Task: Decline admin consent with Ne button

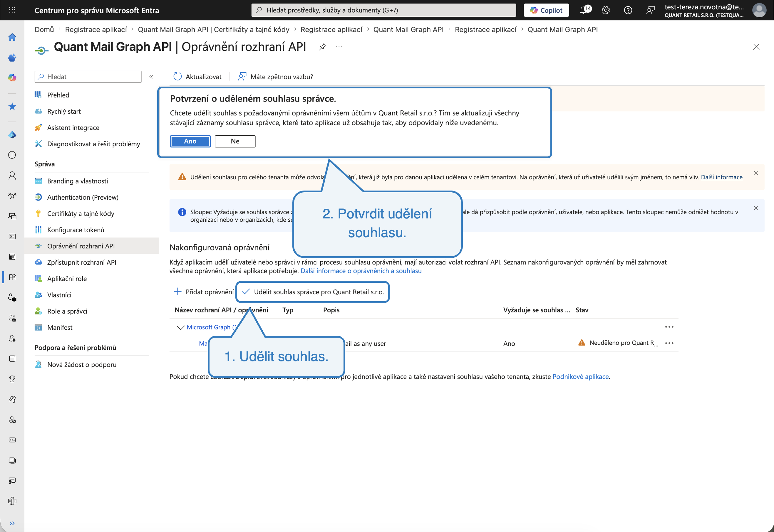Action: 235,141
